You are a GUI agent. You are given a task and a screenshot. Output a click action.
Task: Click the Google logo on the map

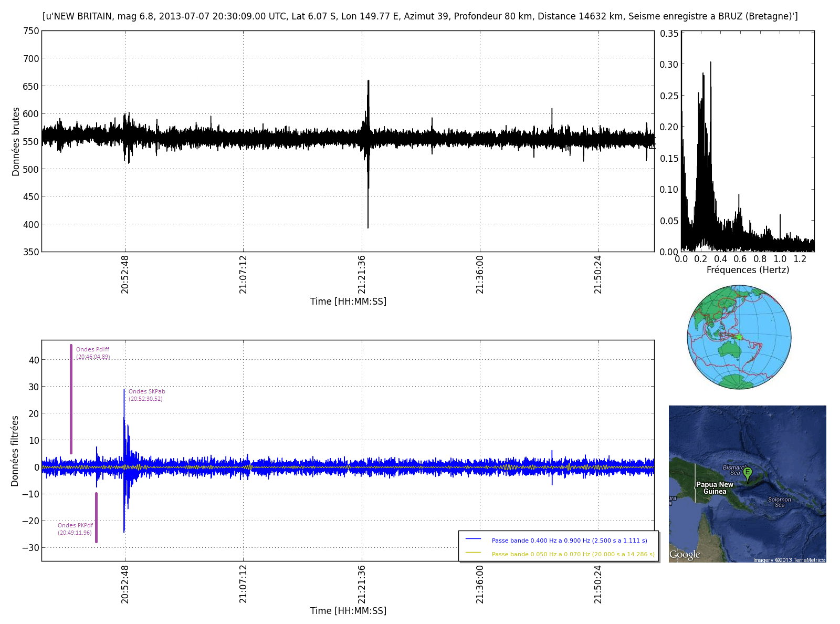(x=685, y=555)
